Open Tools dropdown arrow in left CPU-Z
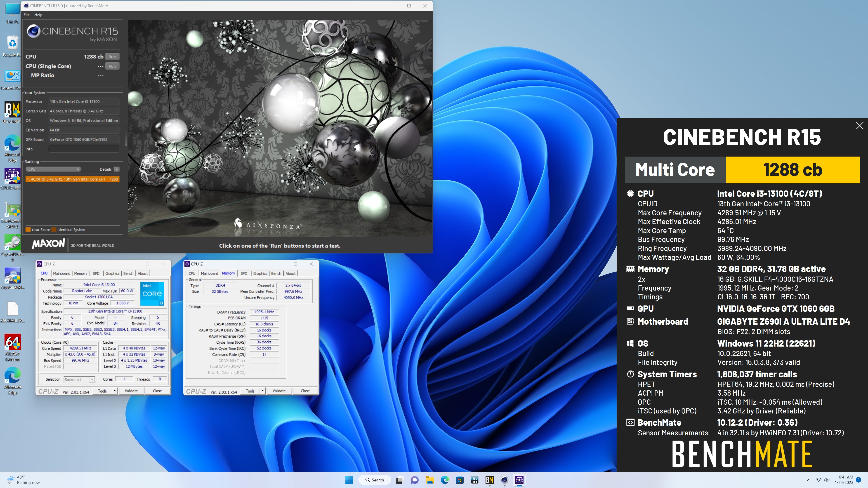868x488 pixels. coord(115,391)
